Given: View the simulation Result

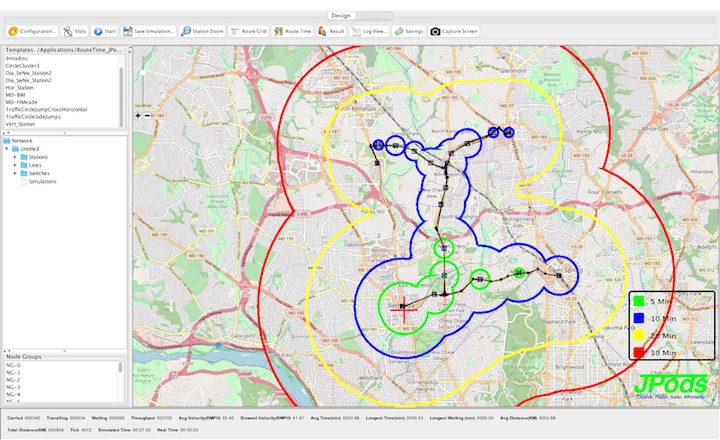Looking at the screenshot, I should click(331, 31).
